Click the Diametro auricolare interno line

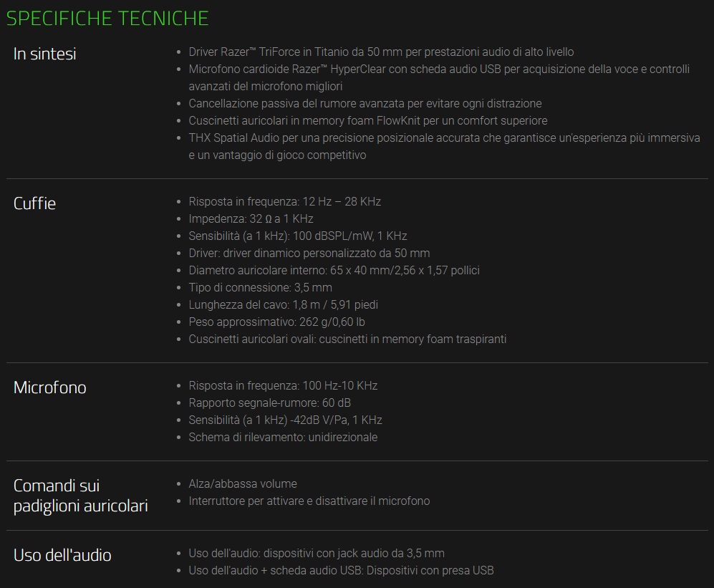[334, 270]
